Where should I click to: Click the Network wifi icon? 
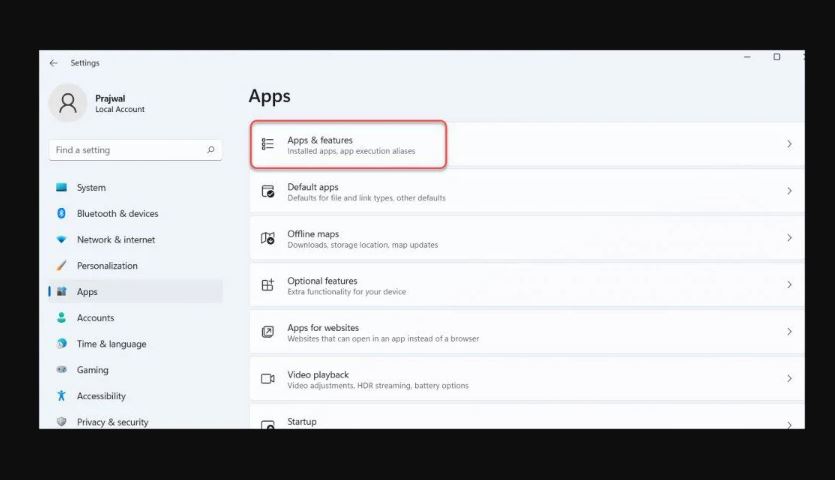click(x=61, y=239)
